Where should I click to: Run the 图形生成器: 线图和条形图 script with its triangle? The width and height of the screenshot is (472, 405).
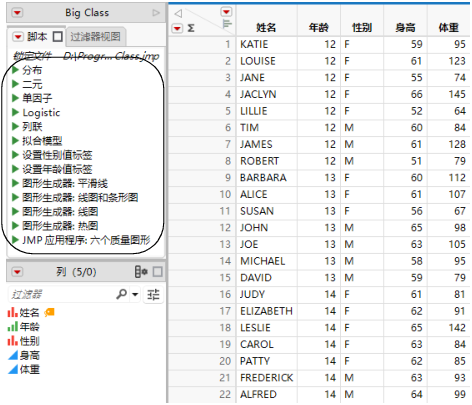pos(15,197)
